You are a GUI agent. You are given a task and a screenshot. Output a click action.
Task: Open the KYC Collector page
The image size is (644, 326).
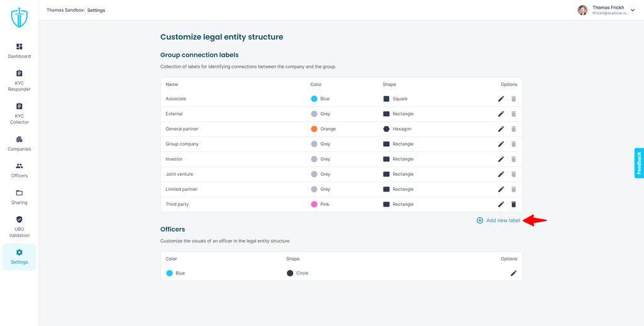point(19,114)
